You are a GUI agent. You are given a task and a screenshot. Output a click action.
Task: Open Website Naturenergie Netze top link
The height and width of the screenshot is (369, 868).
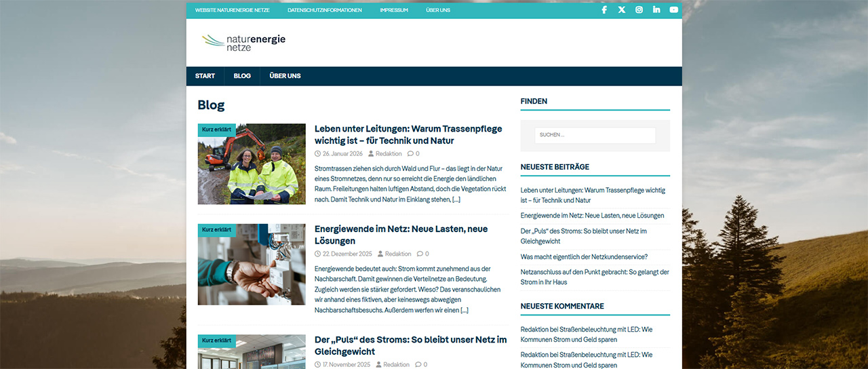coord(232,10)
